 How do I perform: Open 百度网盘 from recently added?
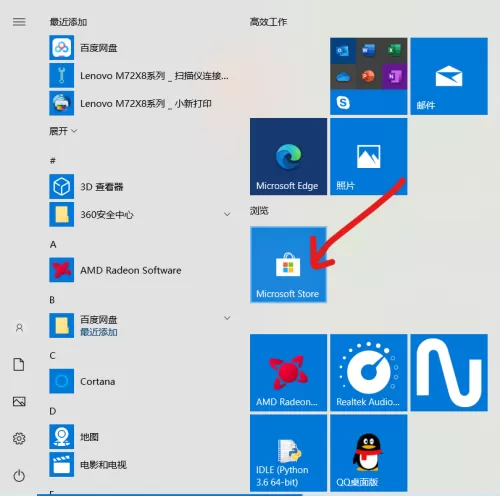coord(140,48)
